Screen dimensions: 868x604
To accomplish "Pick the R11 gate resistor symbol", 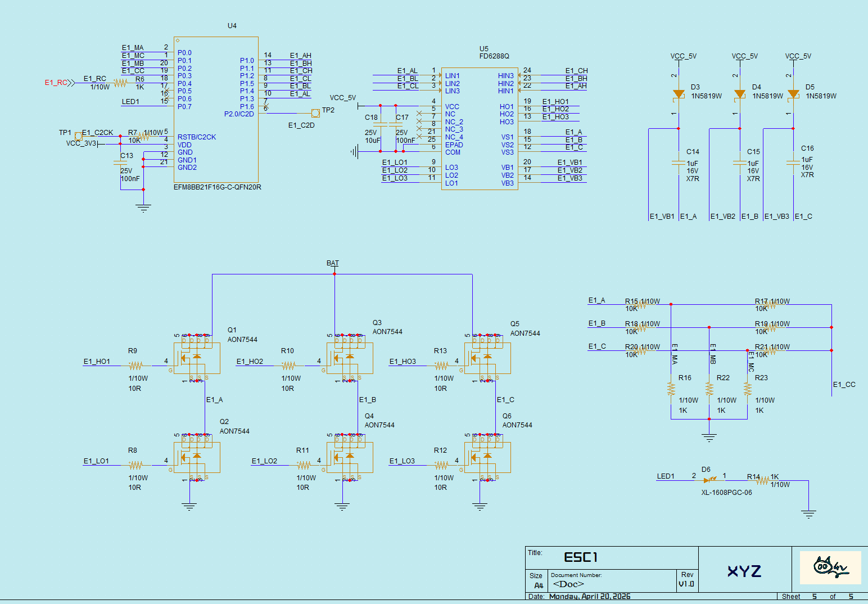I will point(304,465).
